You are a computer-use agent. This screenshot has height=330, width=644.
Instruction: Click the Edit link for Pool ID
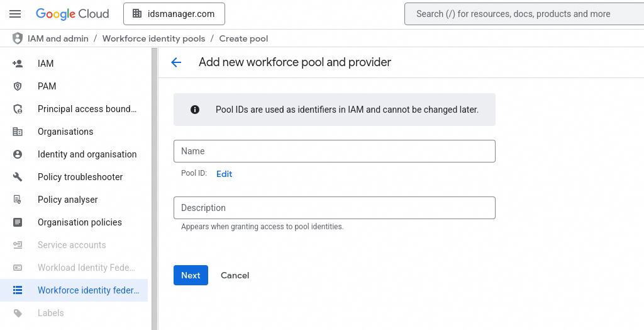point(225,174)
